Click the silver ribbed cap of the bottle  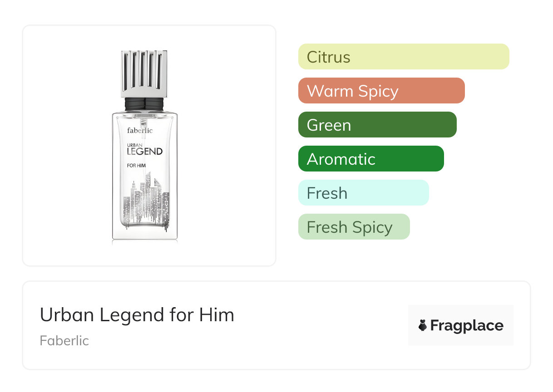[145, 73]
